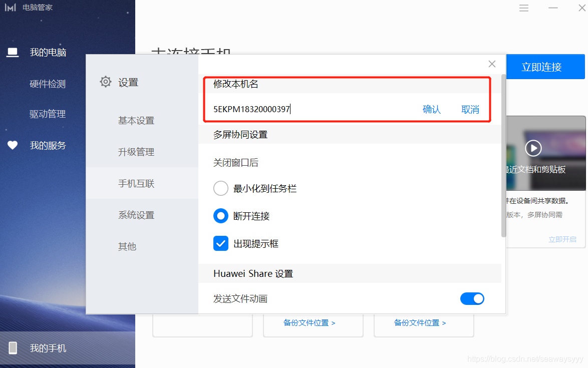Select the 最小化到任务栏 radio button
Screen dimensions: 588x368
click(221, 188)
